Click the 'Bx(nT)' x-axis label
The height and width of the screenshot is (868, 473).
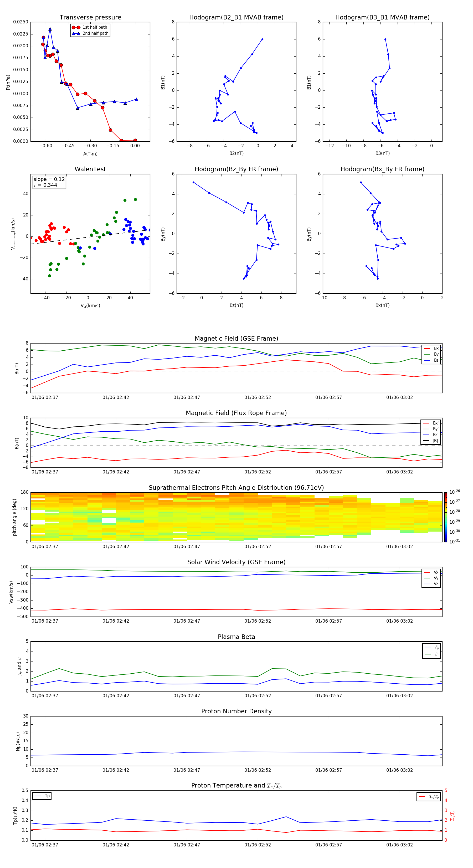click(x=382, y=305)
